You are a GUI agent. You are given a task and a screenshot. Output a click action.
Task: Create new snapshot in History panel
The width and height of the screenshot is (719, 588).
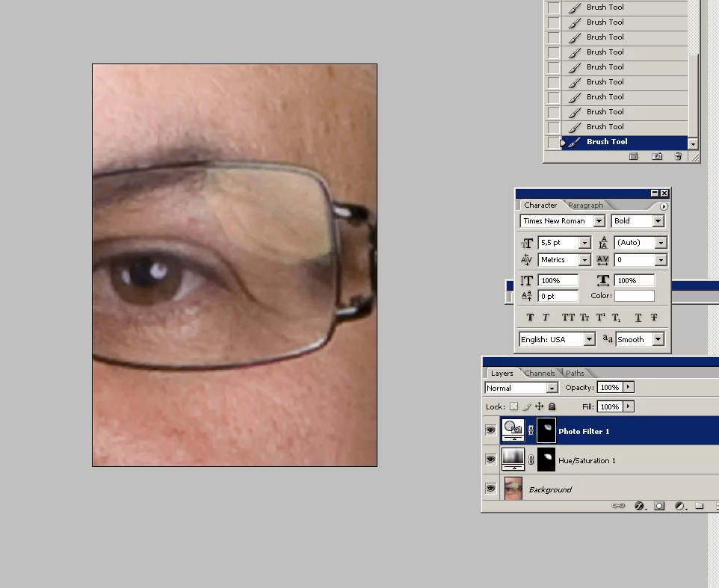click(x=657, y=156)
